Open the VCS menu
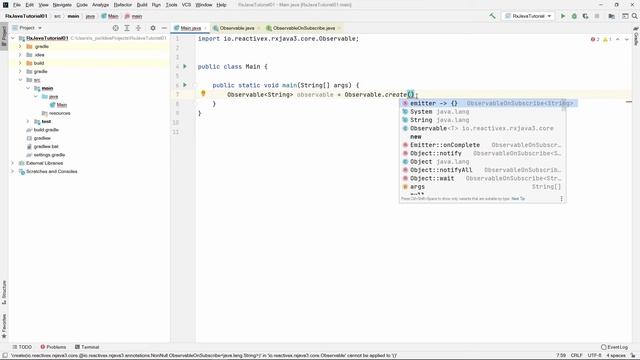Image resolution: width=640 pixels, height=360 pixels. click(x=186, y=5)
